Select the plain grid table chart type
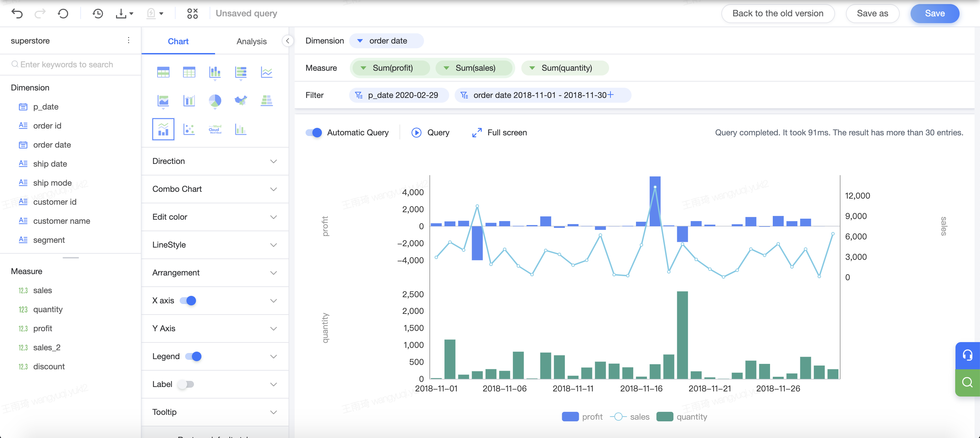Screen dimensions: 980x438 tap(189, 72)
